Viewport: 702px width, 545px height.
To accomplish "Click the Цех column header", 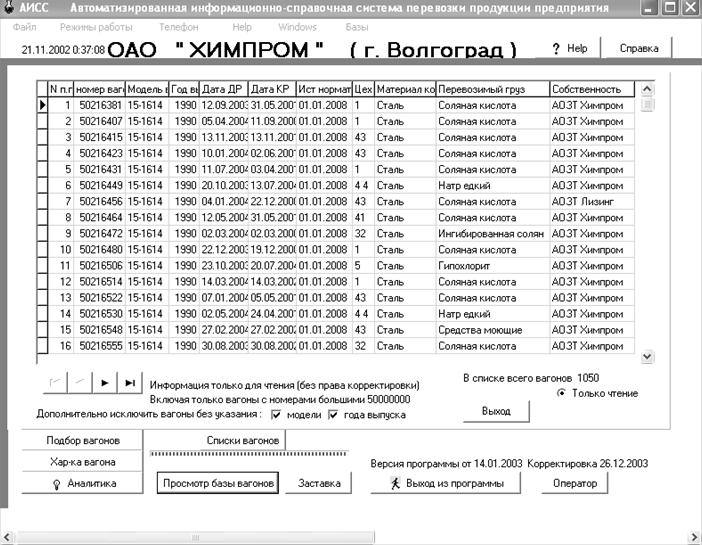I will coord(363,89).
